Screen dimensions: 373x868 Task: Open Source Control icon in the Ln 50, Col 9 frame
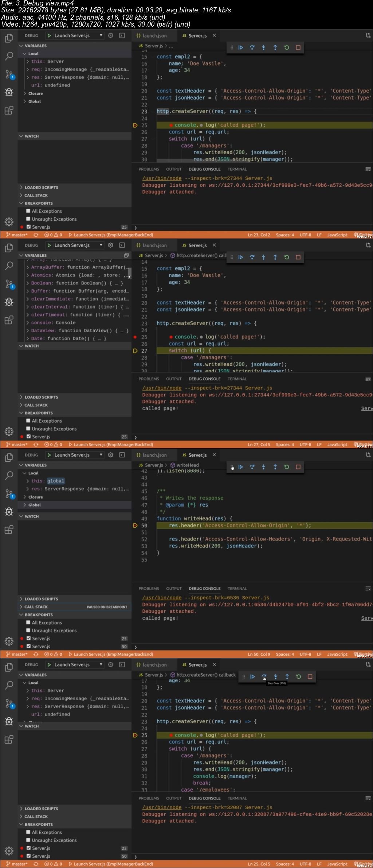tap(9, 493)
